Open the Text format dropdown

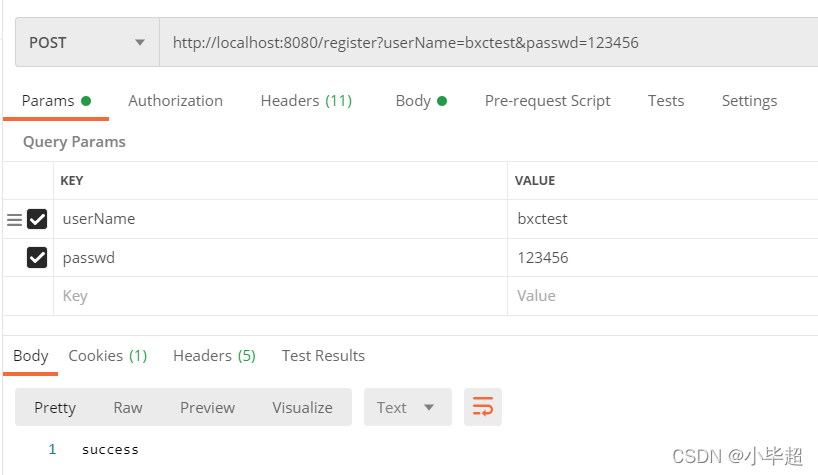click(x=407, y=407)
